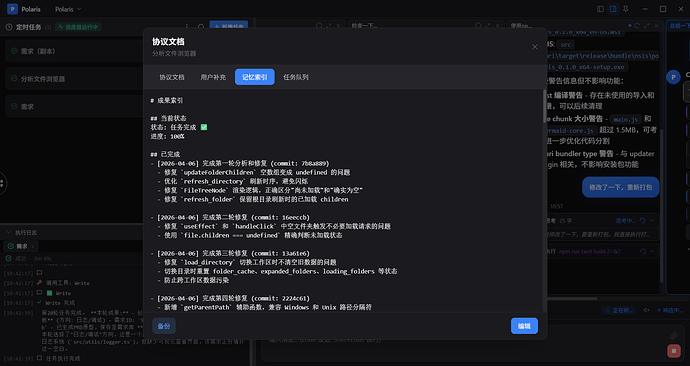
Task: Click the 定时任务 clock icon
Action: (x=9, y=27)
